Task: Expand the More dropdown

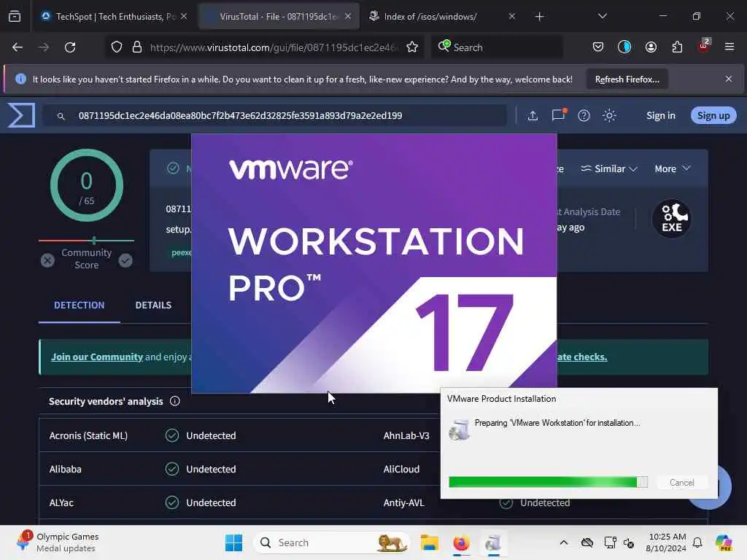Action: pos(672,168)
